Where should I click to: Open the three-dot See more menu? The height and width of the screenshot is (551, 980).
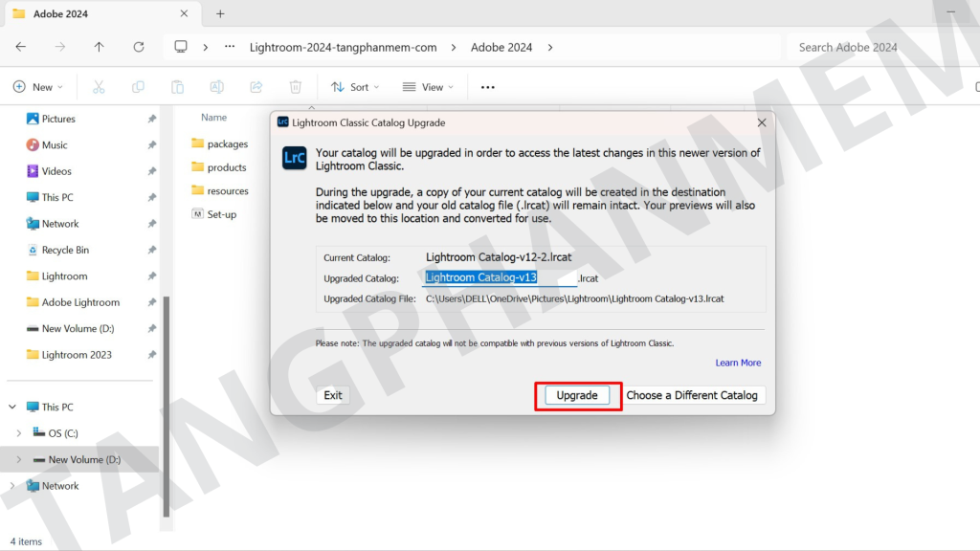488,87
